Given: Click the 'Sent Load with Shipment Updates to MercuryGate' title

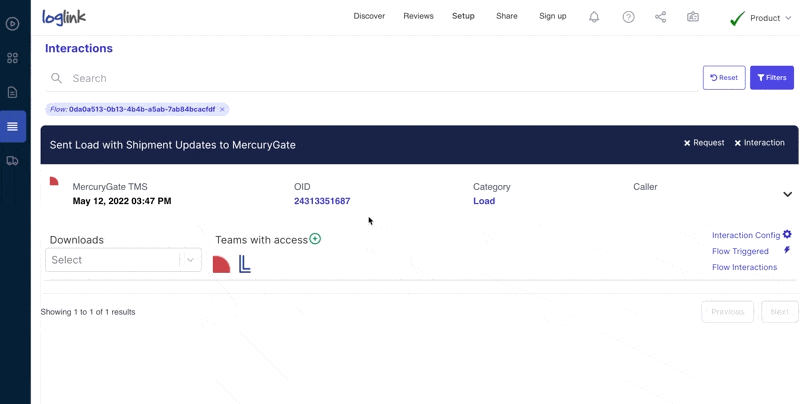Looking at the screenshot, I should coord(172,145).
